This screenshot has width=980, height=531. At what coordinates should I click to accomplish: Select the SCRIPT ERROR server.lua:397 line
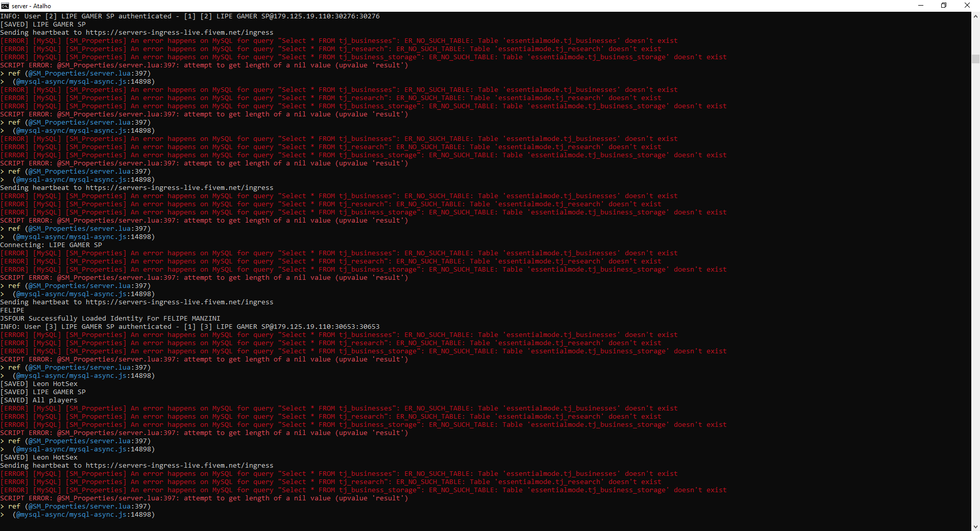coord(204,65)
